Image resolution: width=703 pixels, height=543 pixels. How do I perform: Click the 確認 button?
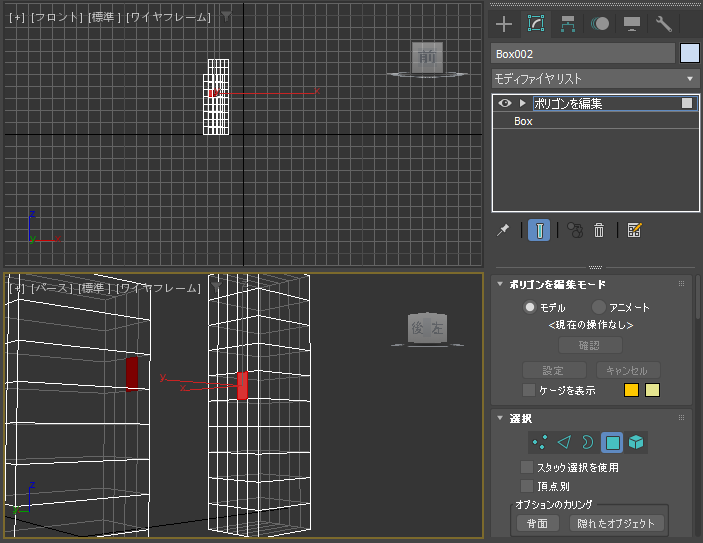[590, 345]
